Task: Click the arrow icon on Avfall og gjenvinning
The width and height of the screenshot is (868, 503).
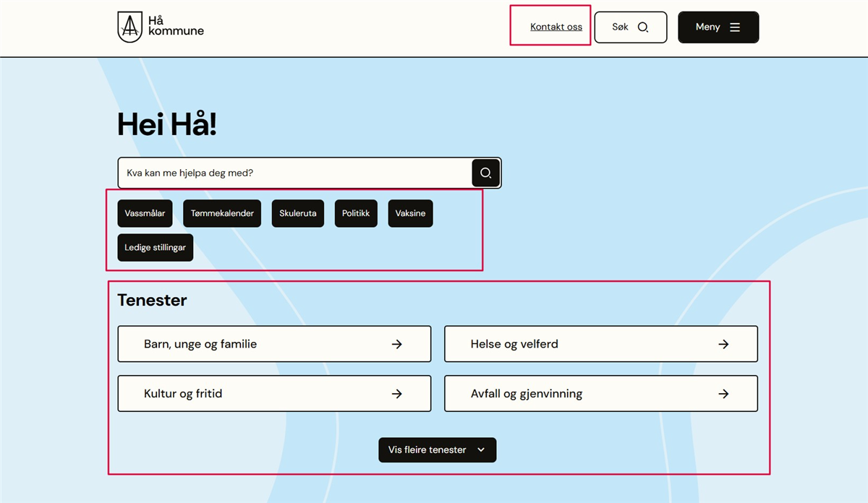Action: [723, 394]
